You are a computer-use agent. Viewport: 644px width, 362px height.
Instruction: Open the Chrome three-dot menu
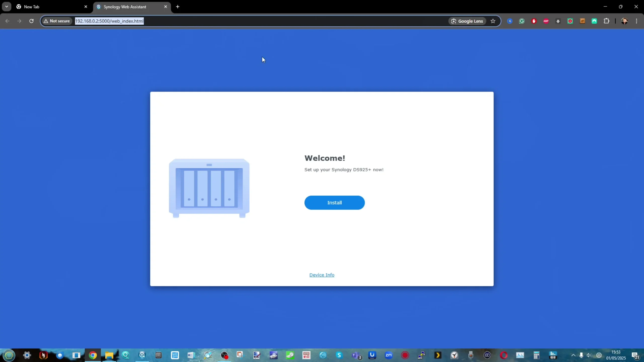click(636, 21)
